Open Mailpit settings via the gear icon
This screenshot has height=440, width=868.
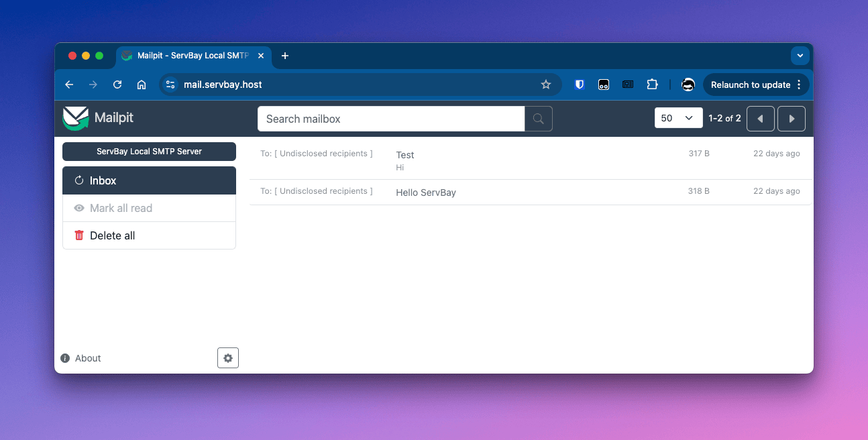[227, 357]
